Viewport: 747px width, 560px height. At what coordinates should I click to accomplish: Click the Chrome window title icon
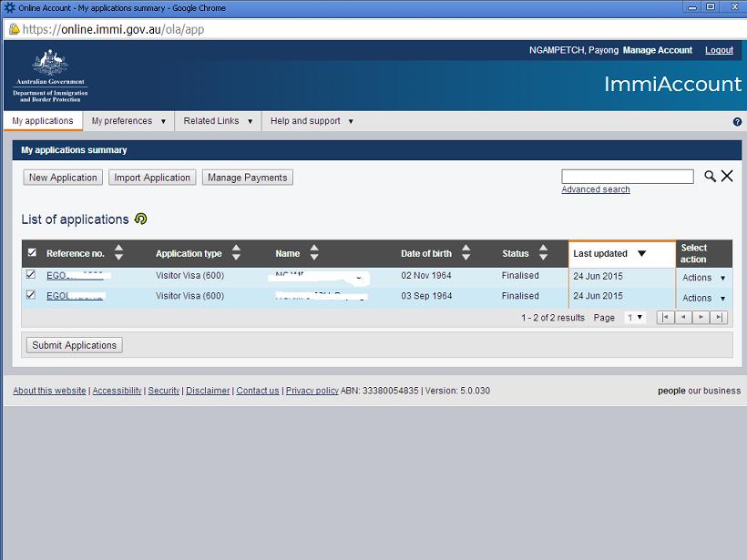(x=9, y=7)
